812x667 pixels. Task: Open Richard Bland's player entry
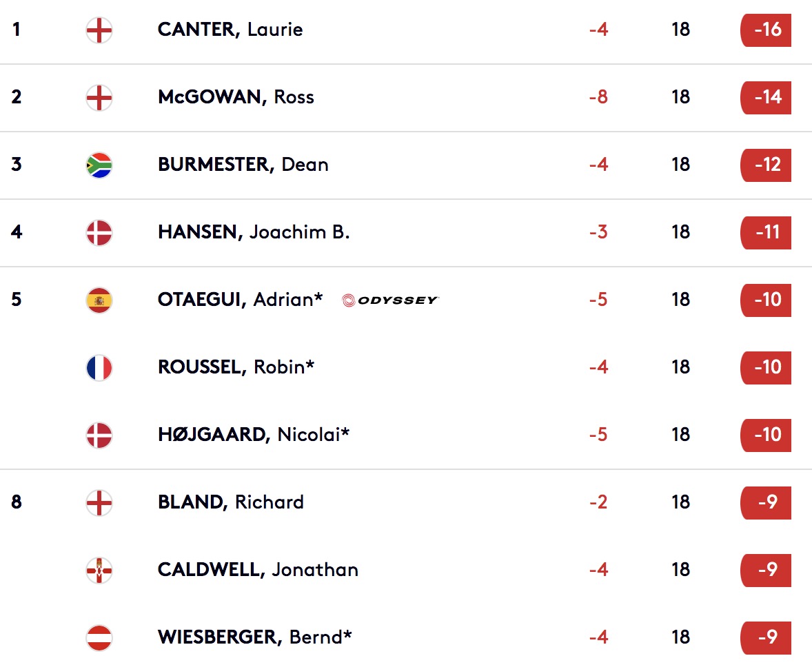point(230,502)
